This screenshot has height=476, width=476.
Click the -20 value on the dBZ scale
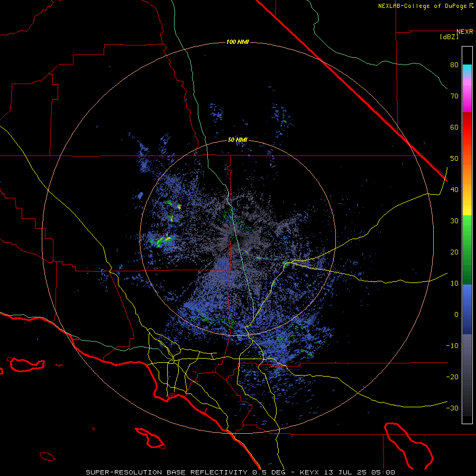452,377
